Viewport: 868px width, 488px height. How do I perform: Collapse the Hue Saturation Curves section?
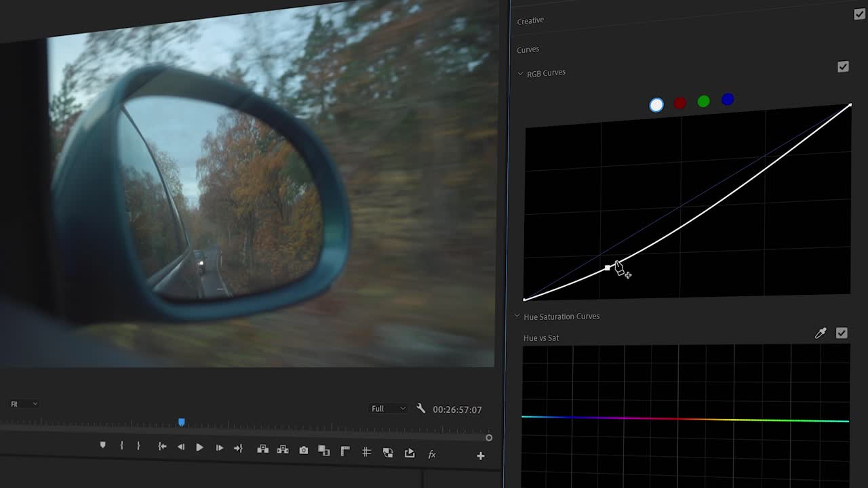click(x=517, y=316)
